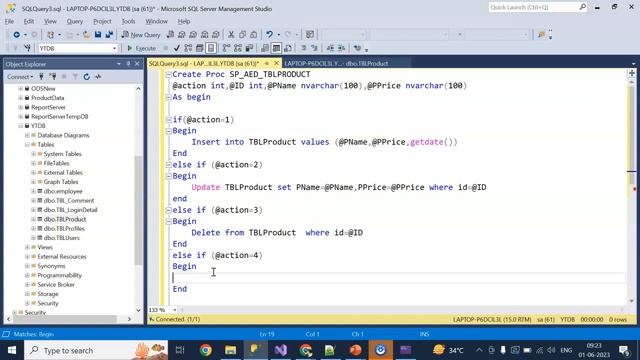Switch to the dbo.TBLProduct tab
This screenshot has height=360, width=640.
click(x=336, y=63)
